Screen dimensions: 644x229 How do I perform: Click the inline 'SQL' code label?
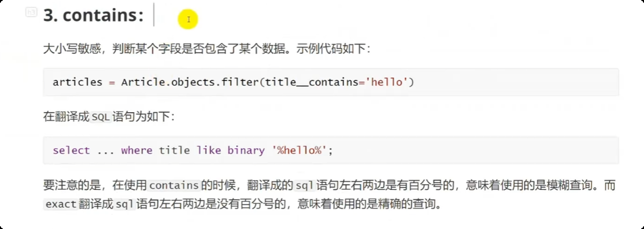(x=99, y=116)
